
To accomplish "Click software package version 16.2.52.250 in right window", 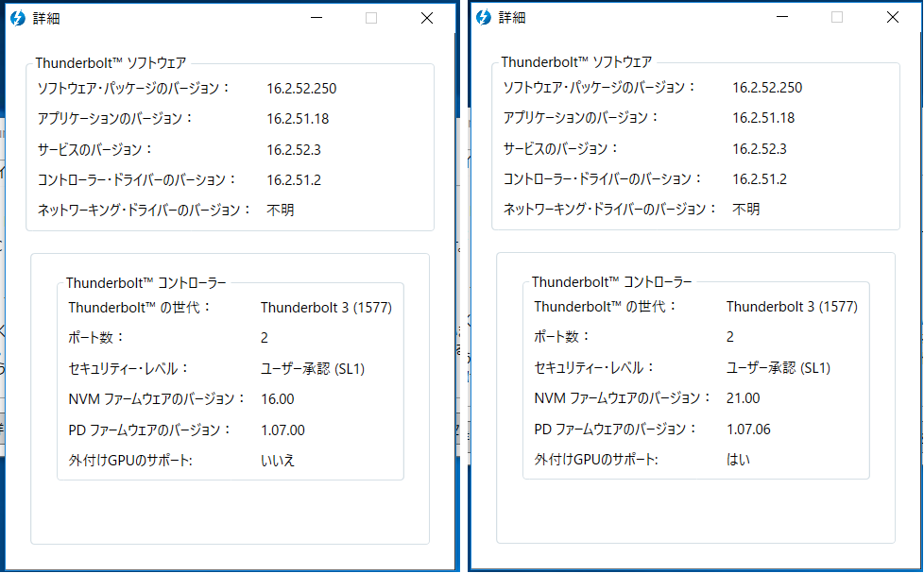I will click(766, 87).
